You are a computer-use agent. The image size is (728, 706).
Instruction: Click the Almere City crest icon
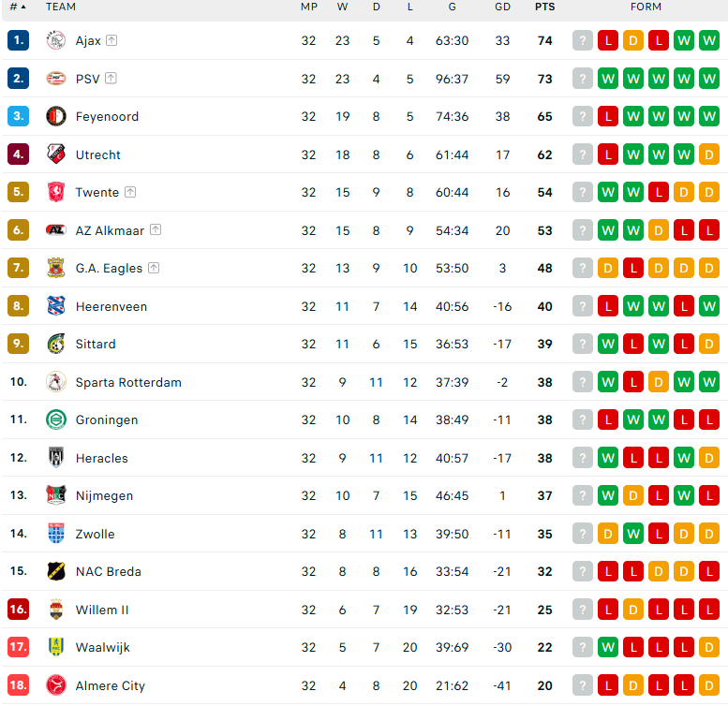(56, 685)
